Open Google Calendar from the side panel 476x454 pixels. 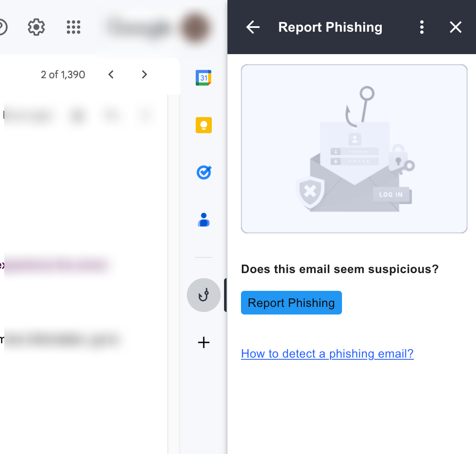[204, 77]
